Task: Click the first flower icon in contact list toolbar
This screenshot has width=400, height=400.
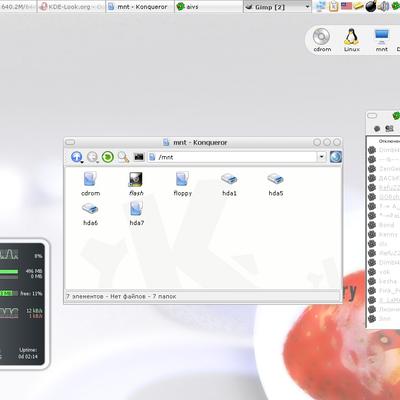Action: [x=377, y=128]
